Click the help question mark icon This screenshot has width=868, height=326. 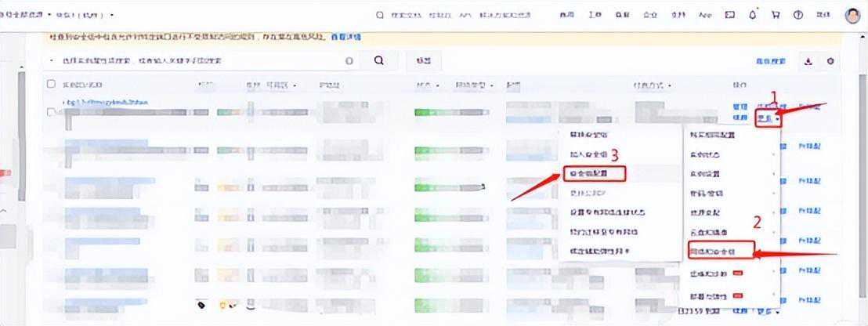[x=798, y=15]
